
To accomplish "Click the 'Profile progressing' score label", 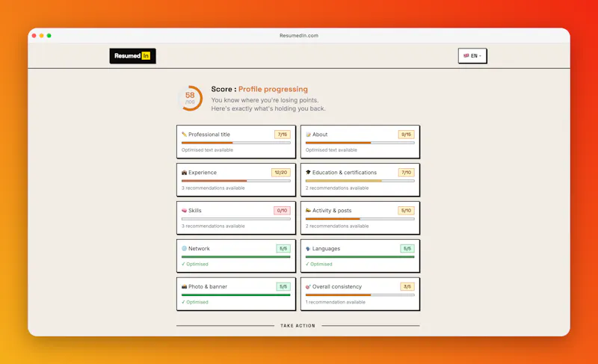I will 273,89.
